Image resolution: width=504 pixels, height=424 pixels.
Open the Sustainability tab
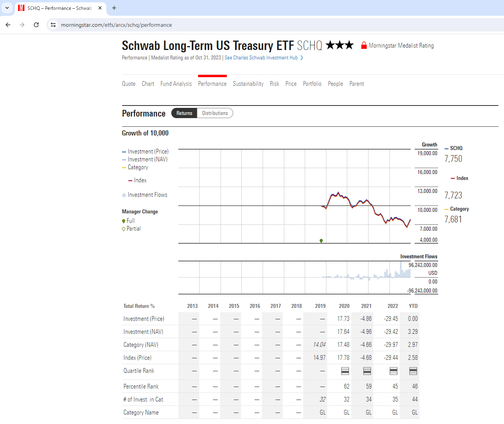248,84
